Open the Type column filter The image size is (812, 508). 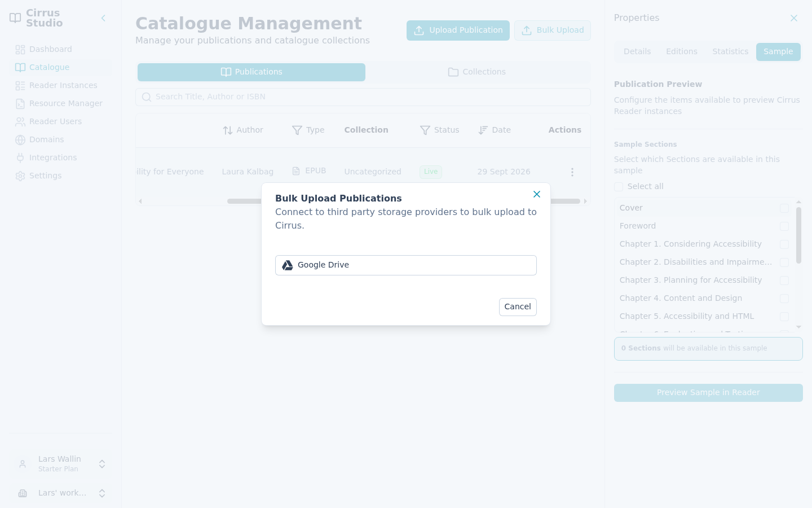(x=308, y=130)
